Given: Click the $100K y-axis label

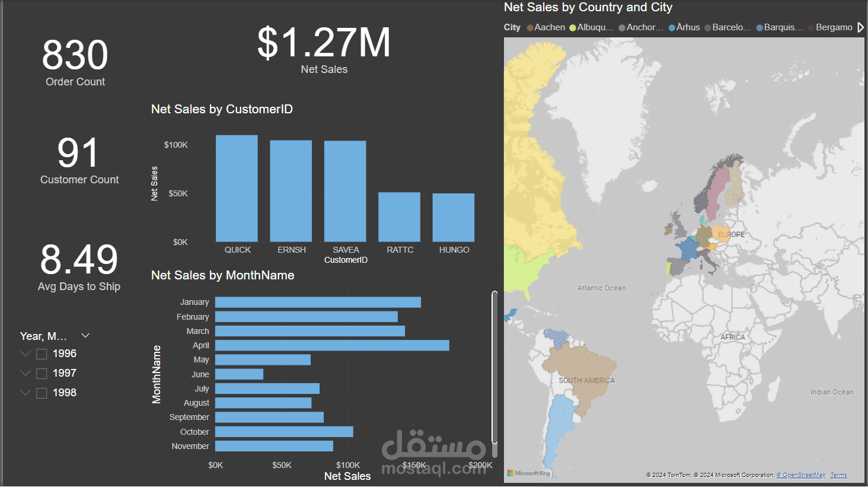Looking at the screenshot, I should (x=175, y=145).
